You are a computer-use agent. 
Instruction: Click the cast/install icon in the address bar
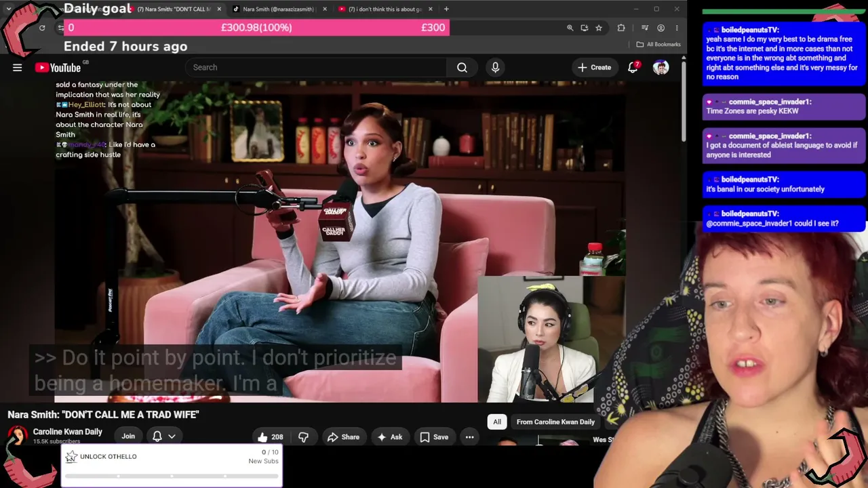pyautogui.click(x=585, y=28)
